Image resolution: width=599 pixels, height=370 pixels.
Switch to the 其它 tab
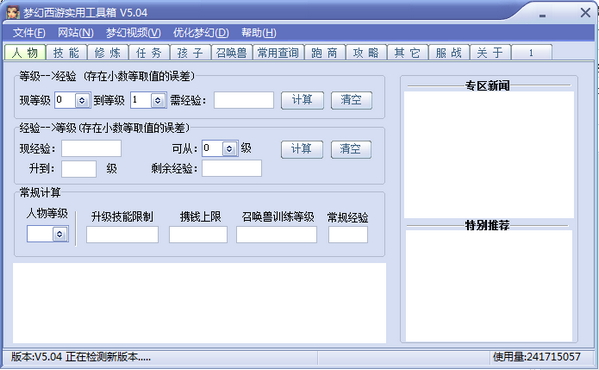tap(408, 53)
